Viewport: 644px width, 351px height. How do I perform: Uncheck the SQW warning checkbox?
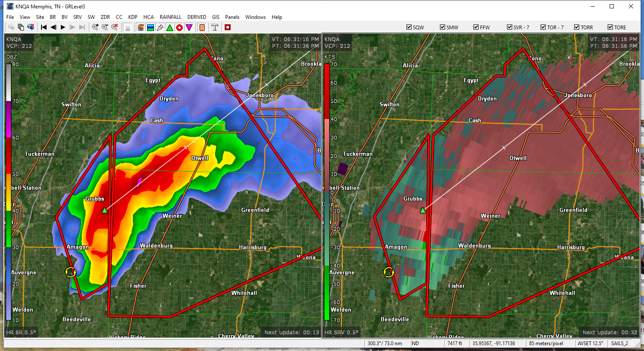409,27
